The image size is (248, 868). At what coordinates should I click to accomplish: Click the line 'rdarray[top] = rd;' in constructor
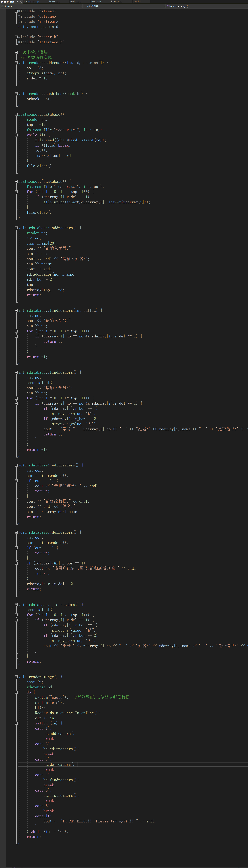(x=54, y=156)
